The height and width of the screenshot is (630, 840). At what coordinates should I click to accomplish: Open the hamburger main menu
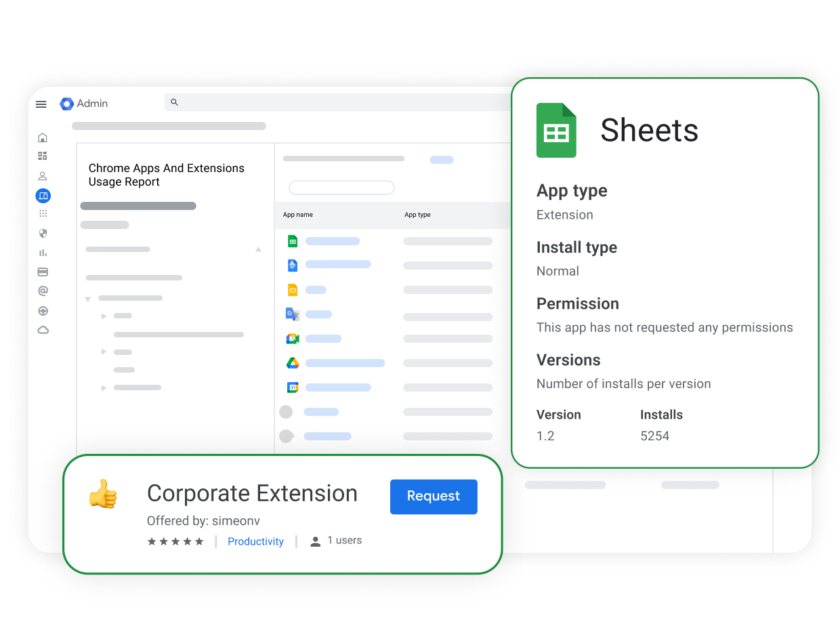coord(41,104)
